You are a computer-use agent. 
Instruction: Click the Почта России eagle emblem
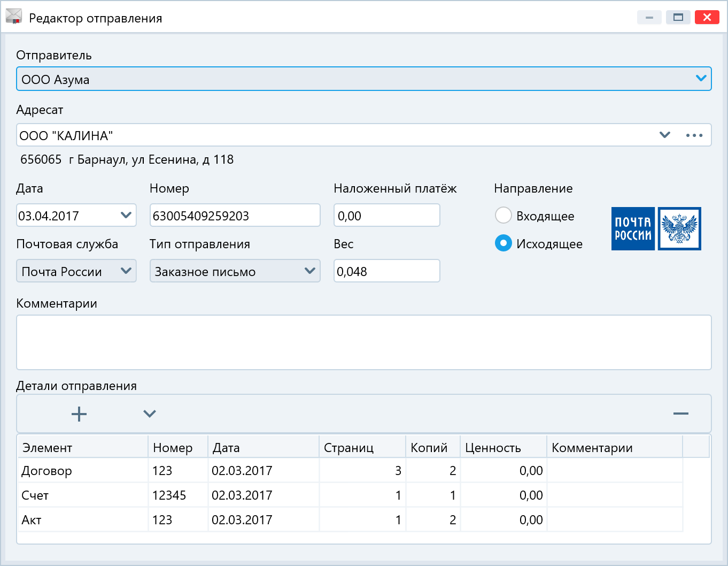[x=679, y=228]
